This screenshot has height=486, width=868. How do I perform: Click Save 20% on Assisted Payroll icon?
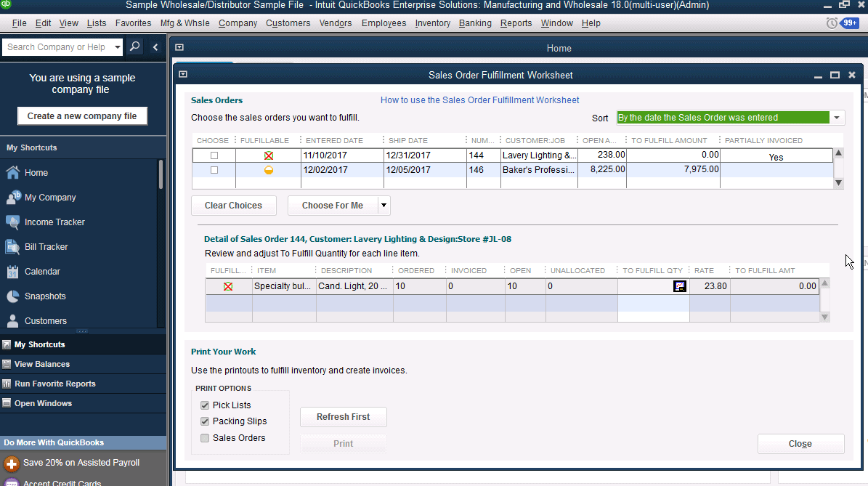(12, 463)
